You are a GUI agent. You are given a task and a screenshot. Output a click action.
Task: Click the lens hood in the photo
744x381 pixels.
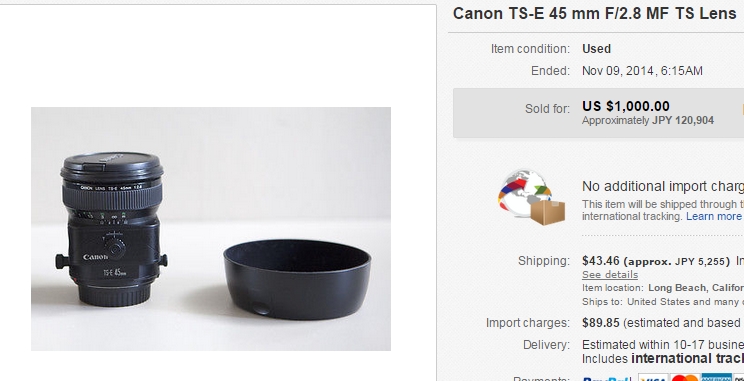[297, 279]
